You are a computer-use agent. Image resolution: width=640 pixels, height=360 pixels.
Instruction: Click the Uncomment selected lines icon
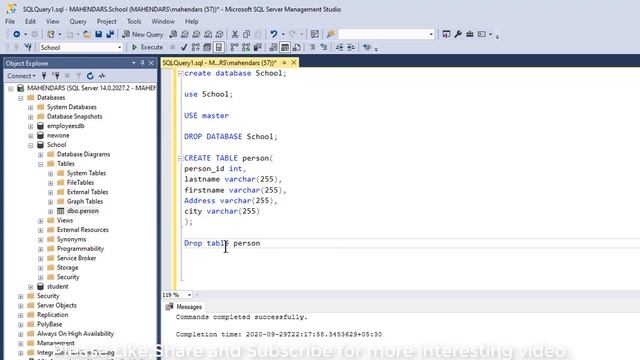[324, 47]
